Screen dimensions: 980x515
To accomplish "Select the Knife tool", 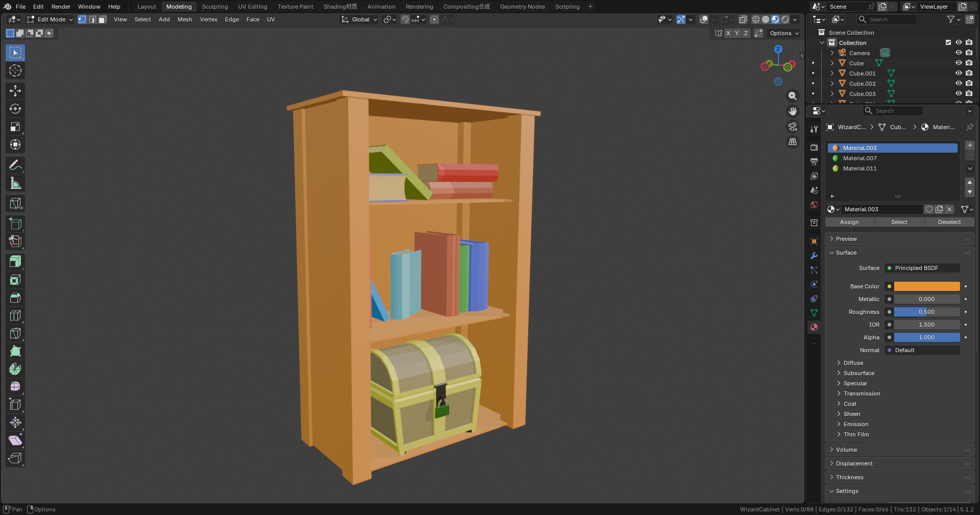I will coord(15,333).
